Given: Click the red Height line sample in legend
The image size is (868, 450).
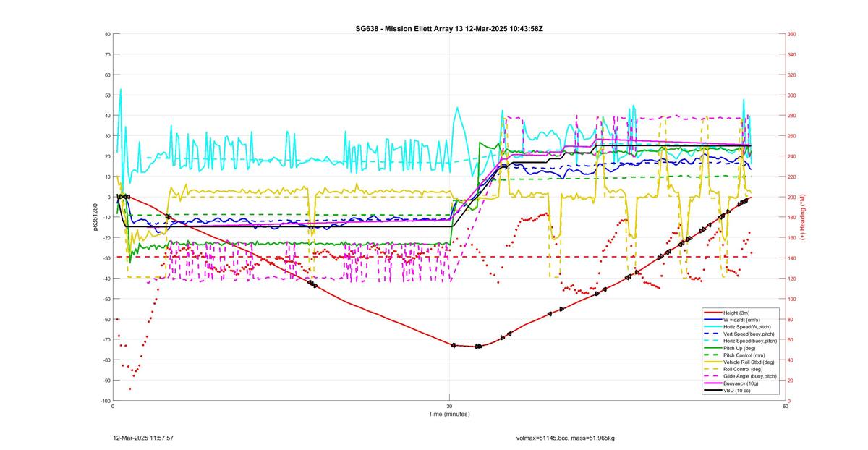Looking at the screenshot, I should coord(712,312).
